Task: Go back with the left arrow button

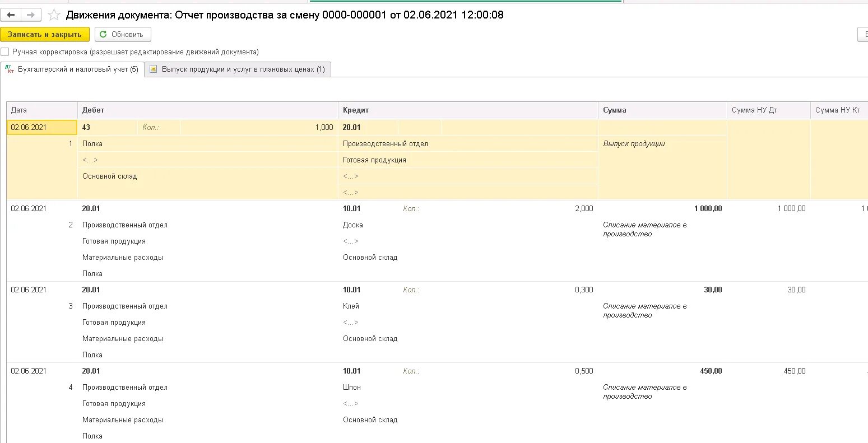Action: [11, 15]
